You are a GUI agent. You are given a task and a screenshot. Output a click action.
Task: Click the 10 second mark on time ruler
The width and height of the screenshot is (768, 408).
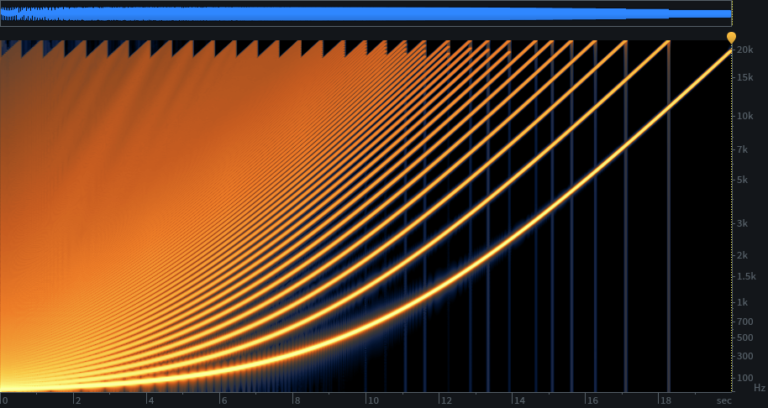(x=372, y=400)
